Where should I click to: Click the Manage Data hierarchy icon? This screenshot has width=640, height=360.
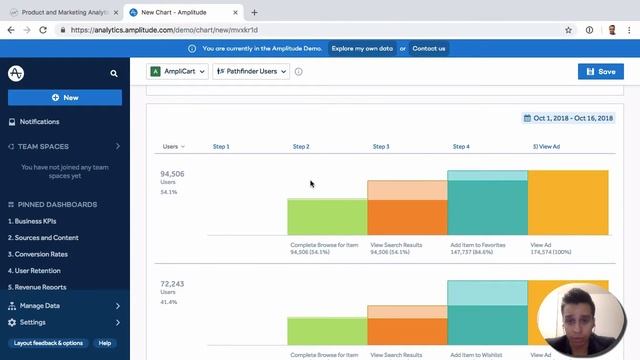pos(12,306)
